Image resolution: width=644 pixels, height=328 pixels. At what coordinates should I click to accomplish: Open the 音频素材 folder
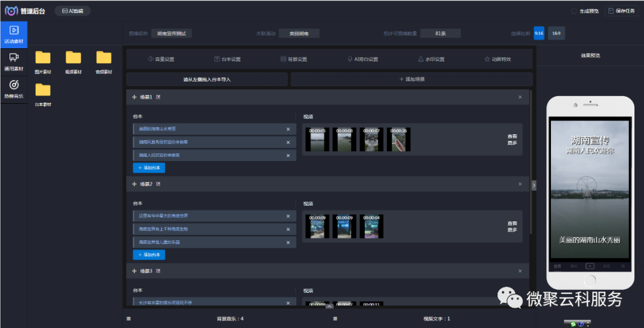[x=104, y=63]
